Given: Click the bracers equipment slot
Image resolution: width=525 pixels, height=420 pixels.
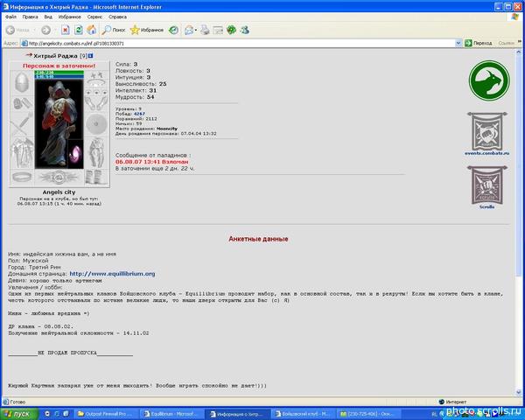Looking at the screenshot, I should click(x=22, y=103).
